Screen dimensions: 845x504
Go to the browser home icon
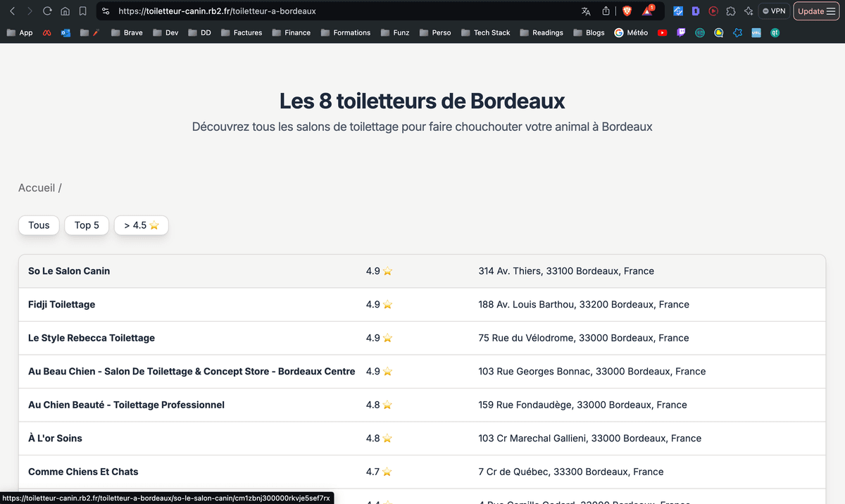pyautogui.click(x=65, y=11)
